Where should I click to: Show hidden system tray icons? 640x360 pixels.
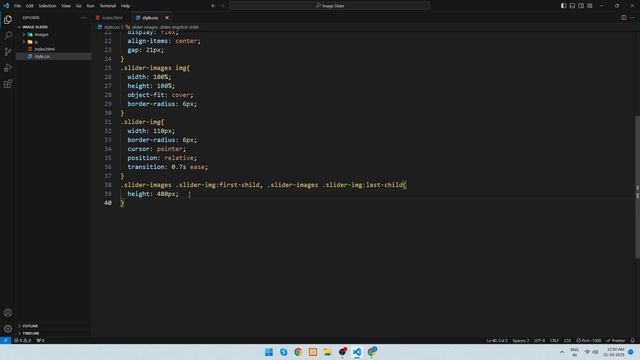(562, 352)
